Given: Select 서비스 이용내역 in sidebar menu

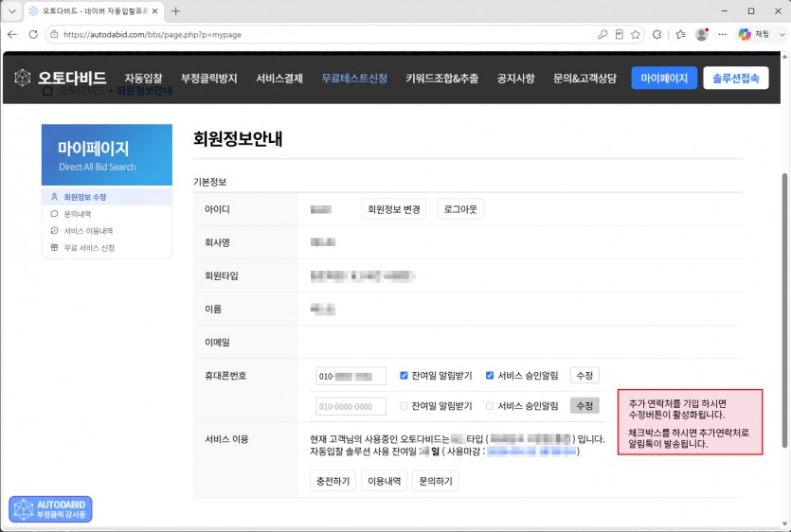Looking at the screenshot, I should pyautogui.click(x=88, y=231).
